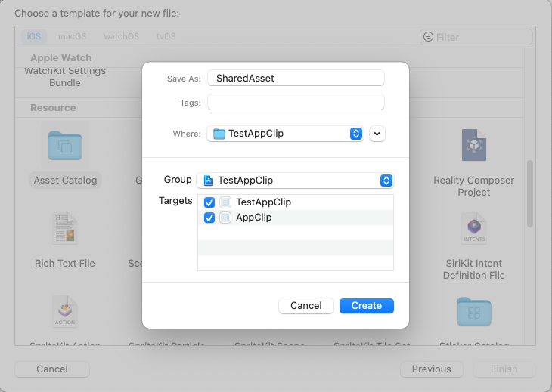
Task: Click the folder icon in Where popup
Action: tap(219, 134)
